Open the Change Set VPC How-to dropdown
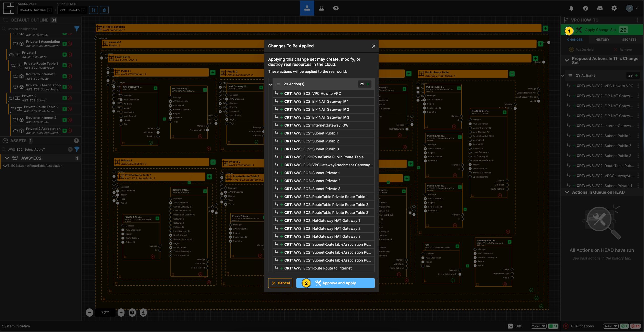The height and width of the screenshot is (332, 644). (x=72, y=10)
